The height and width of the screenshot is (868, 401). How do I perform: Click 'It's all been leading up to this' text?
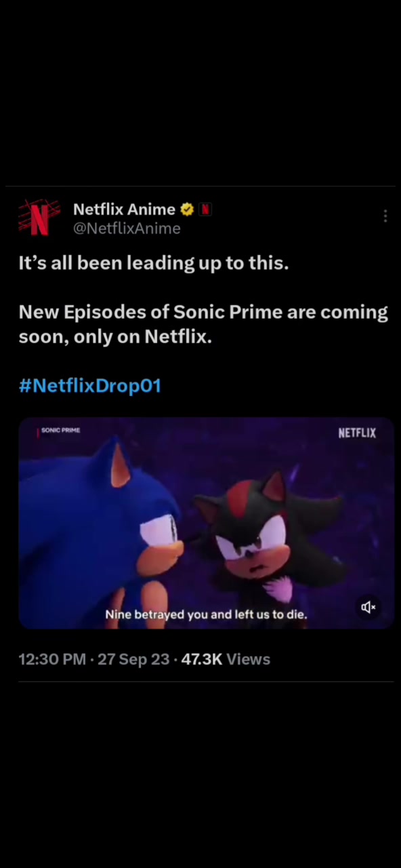[154, 263]
